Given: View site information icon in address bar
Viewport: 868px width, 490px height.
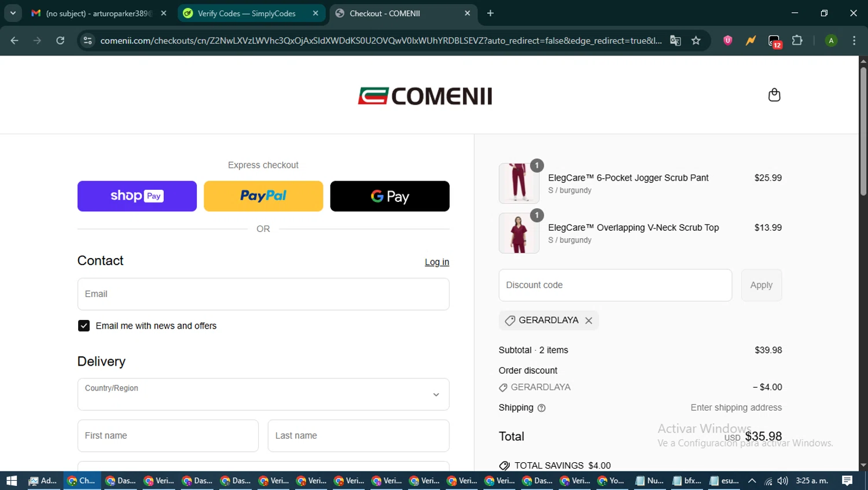Looking at the screenshot, I should point(87,40).
